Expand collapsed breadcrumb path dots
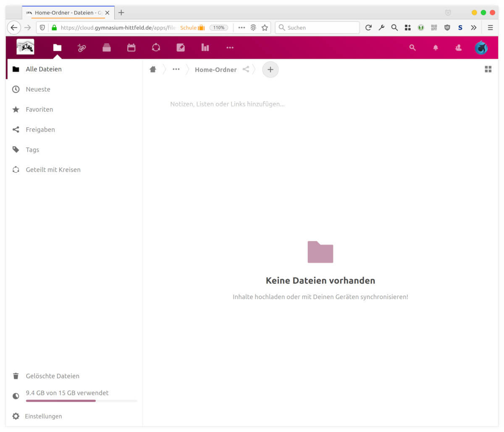Image resolution: width=504 pixels, height=432 pixels. pos(176,69)
